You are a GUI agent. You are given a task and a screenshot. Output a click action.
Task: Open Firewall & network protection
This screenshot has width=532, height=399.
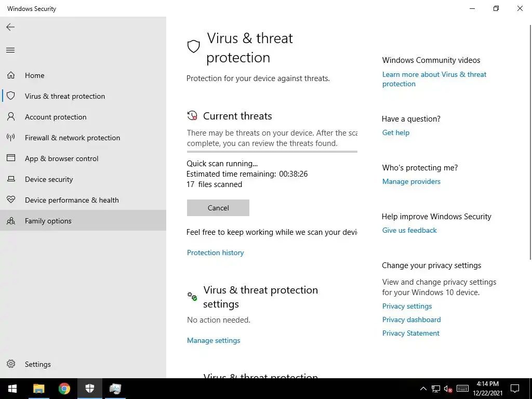point(83,137)
